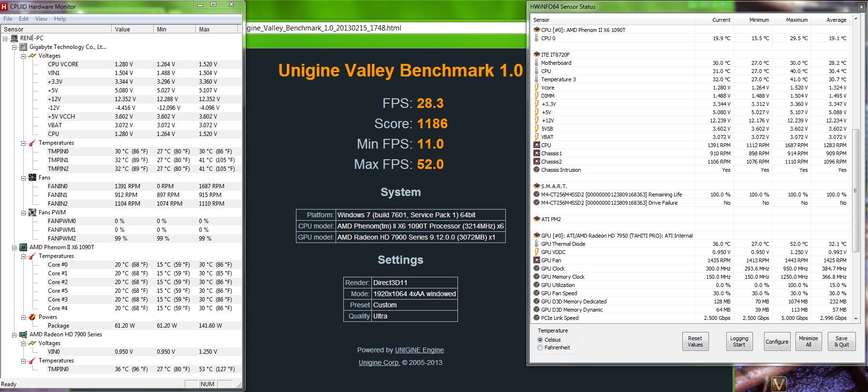Click the scroll down arrow in HWiNFO64
Image resolution: width=868 pixels, height=392 pixels.
tap(855, 318)
